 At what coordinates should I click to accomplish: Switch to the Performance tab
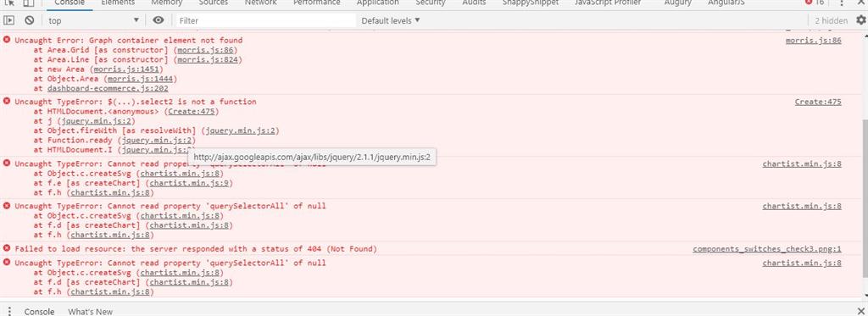point(317,3)
